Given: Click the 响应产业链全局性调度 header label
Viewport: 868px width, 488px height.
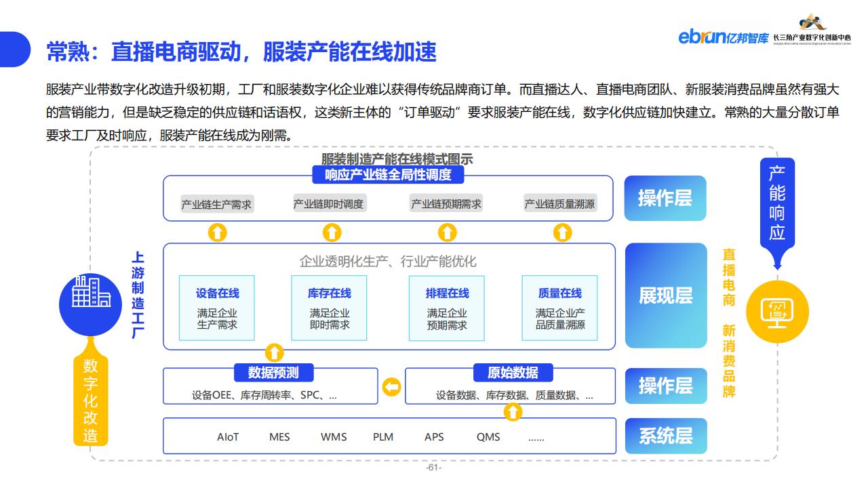Looking at the screenshot, I should [389, 175].
